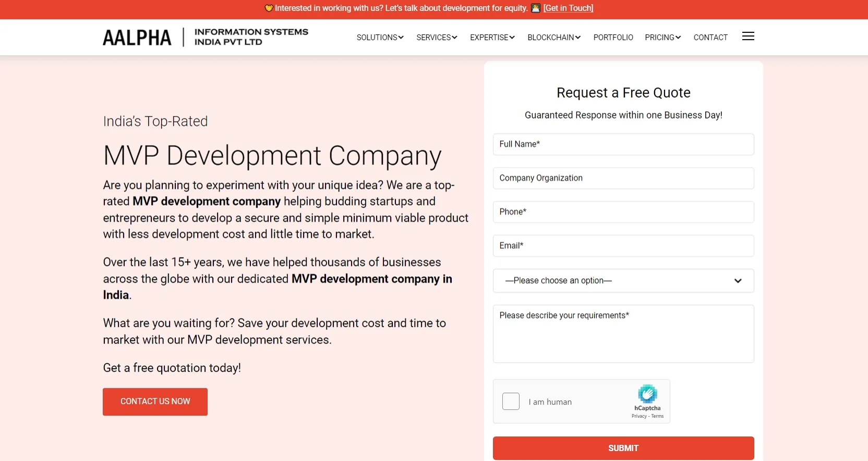Expand the Pricing dropdown menu
This screenshot has width=868, height=461.
pos(663,38)
